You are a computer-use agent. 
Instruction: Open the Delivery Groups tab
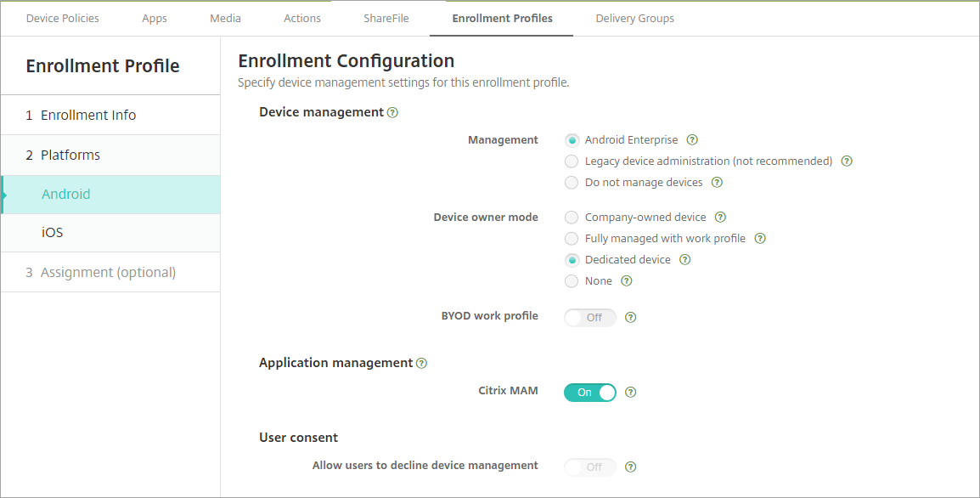[x=634, y=18]
